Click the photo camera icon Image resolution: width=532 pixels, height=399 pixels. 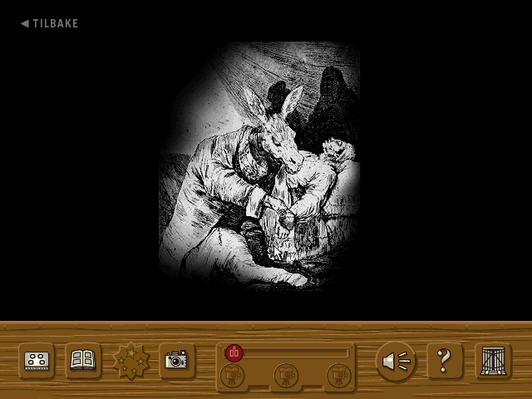(x=176, y=361)
